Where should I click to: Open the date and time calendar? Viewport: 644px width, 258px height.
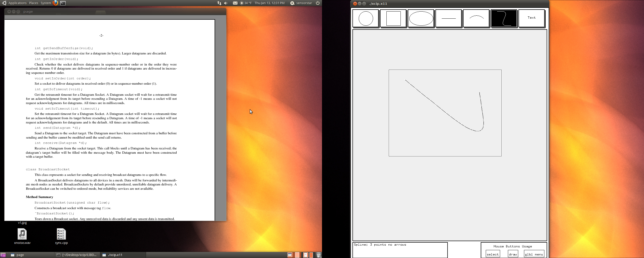269,3
